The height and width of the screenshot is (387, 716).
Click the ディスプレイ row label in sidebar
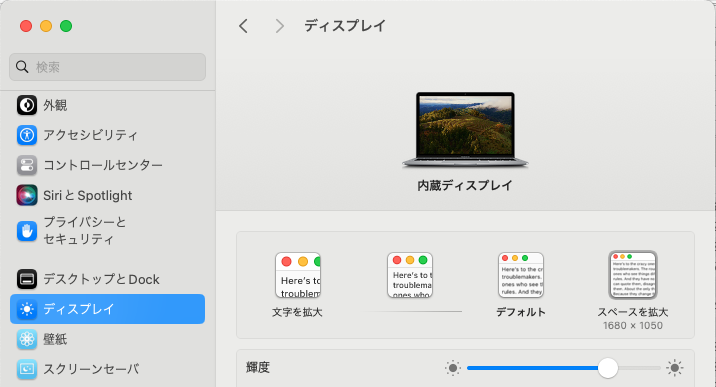click(79, 309)
